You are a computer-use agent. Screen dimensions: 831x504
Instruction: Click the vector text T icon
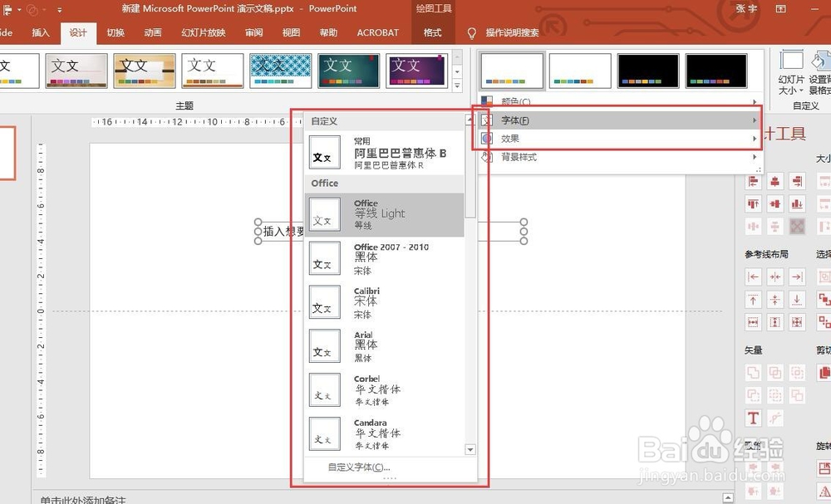753,418
